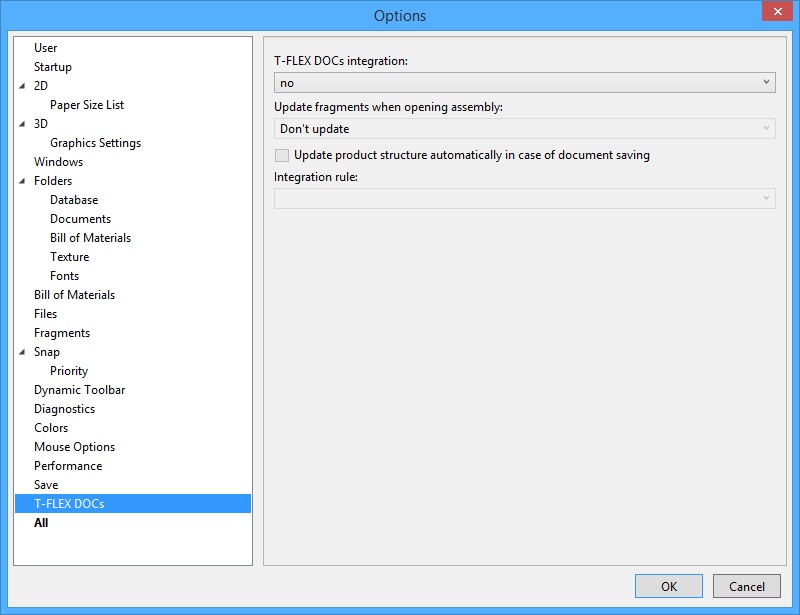Open the Performance options page
Image resolution: width=800 pixels, height=615 pixels.
pyautogui.click(x=68, y=466)
